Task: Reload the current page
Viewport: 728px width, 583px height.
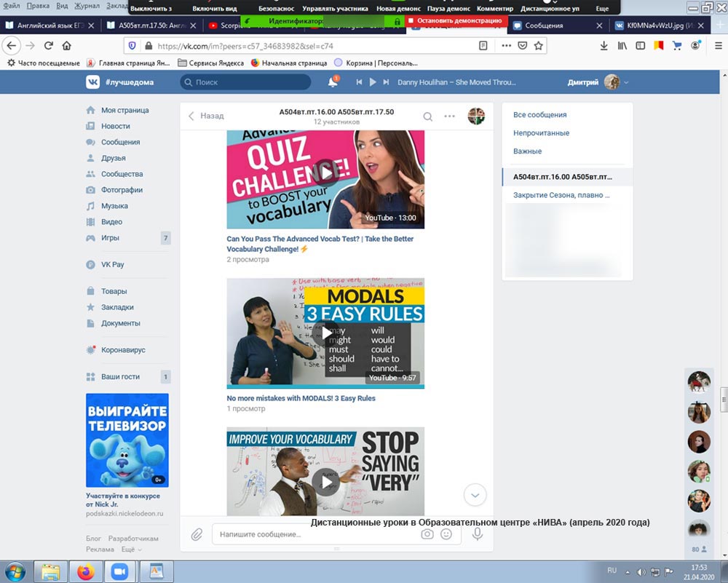Action: tap(48, 45)
